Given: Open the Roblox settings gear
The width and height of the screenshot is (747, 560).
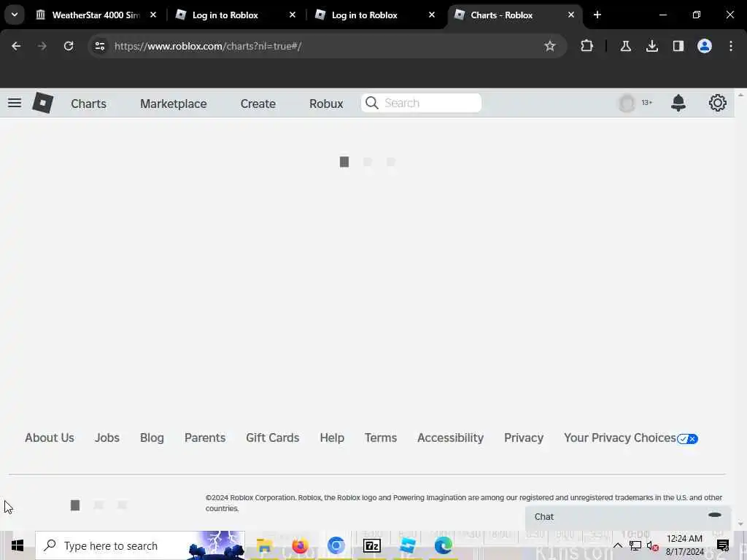Looking at the screenshot, I should tap(718, 103).
